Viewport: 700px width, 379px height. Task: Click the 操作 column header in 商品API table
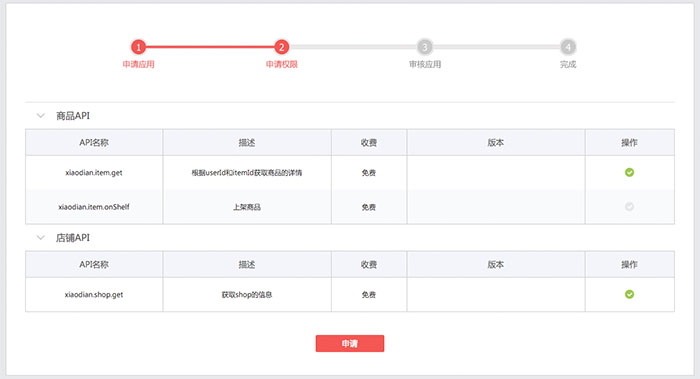pyautogui.click(x=629, y=142)
